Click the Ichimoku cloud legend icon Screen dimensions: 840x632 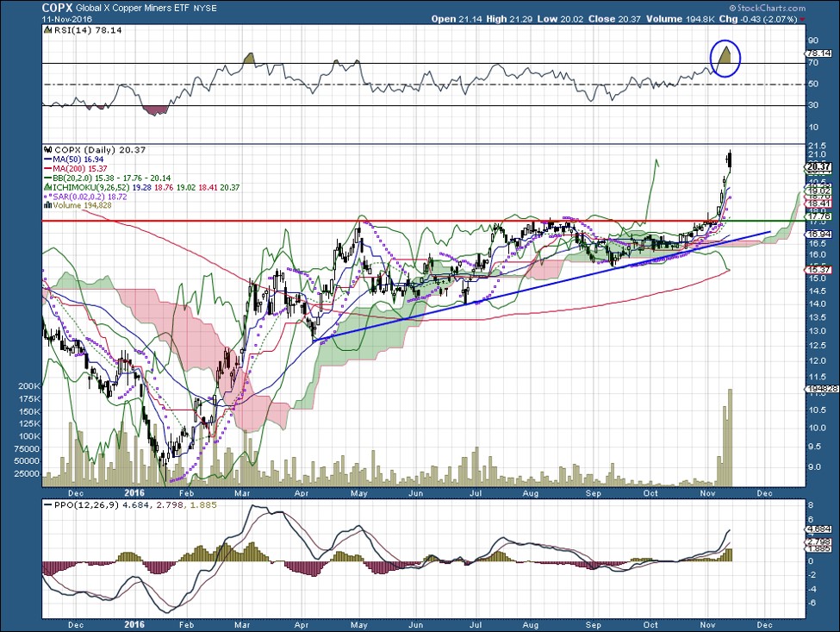[47, 188]
